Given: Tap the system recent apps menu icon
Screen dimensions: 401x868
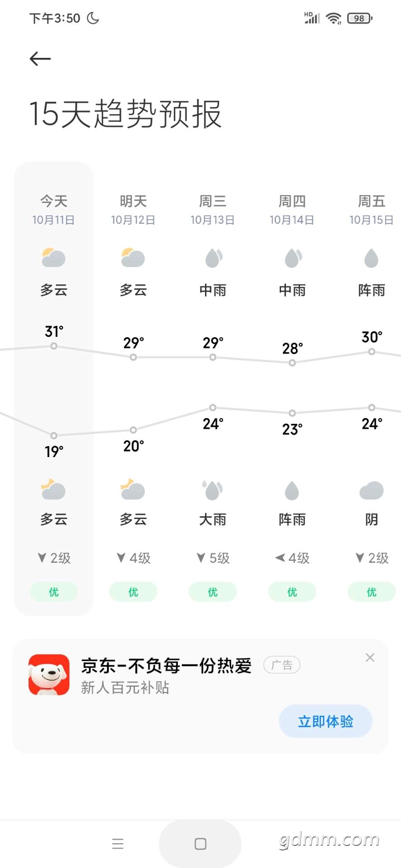Looking at the screenshot, I should (118, 844).
